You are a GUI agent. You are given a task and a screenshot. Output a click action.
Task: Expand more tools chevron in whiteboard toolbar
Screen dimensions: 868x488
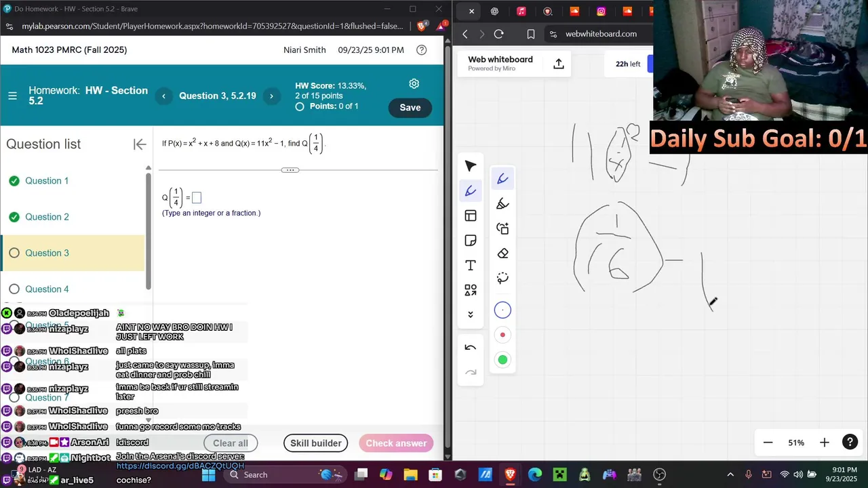tap(471, 314)
